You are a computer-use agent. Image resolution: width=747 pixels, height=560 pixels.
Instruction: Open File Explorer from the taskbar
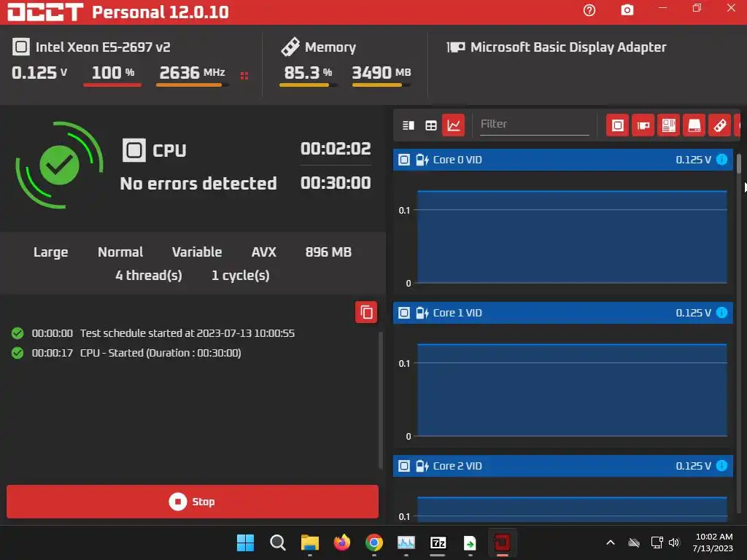click(309, 542)
